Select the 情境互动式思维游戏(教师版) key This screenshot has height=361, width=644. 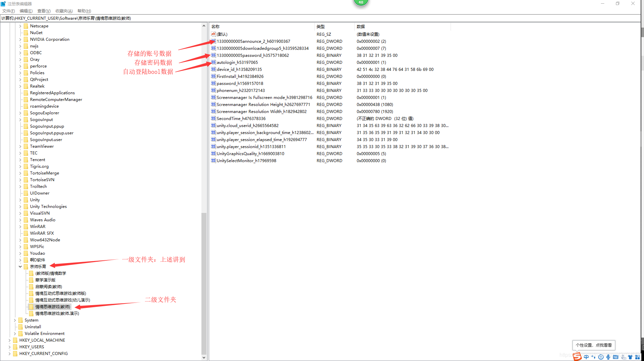click(x=61, y=293)
